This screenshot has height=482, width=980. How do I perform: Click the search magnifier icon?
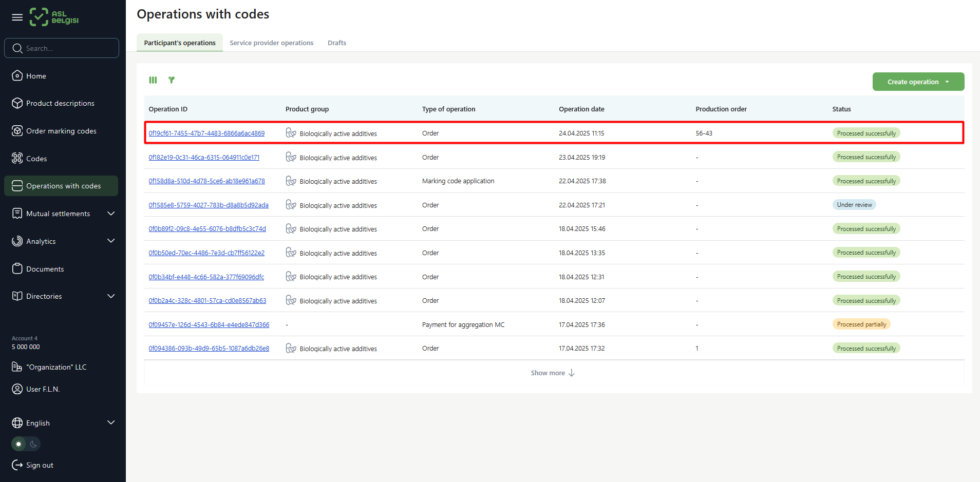(x=17, y=48)
